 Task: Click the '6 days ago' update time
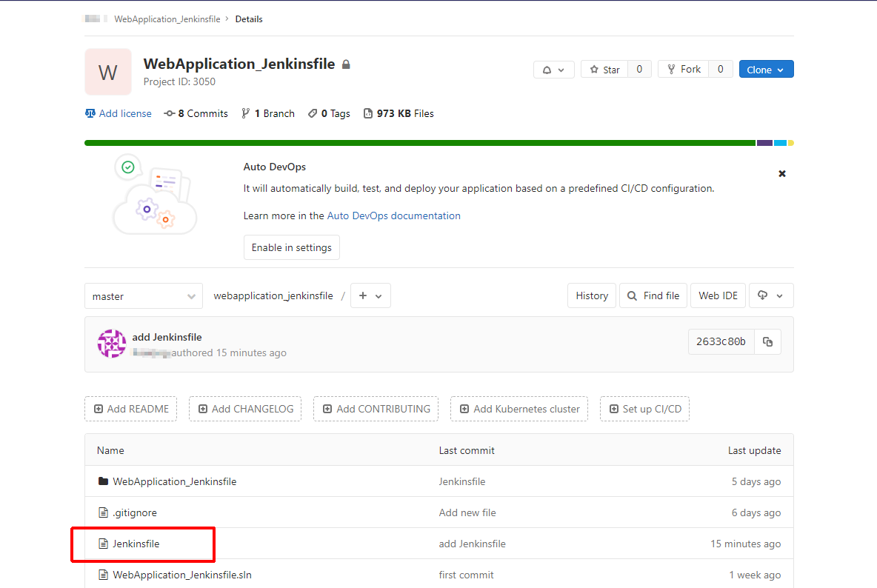point(756,512)
